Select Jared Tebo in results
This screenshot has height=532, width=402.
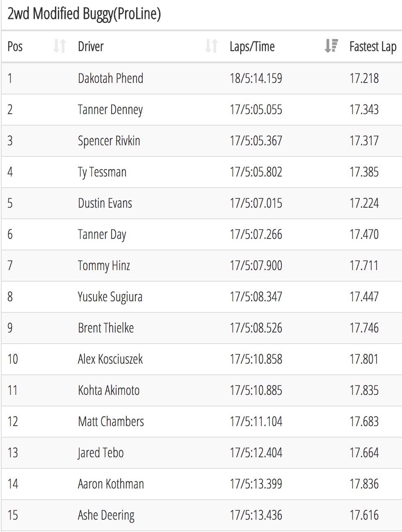point(101,453)
